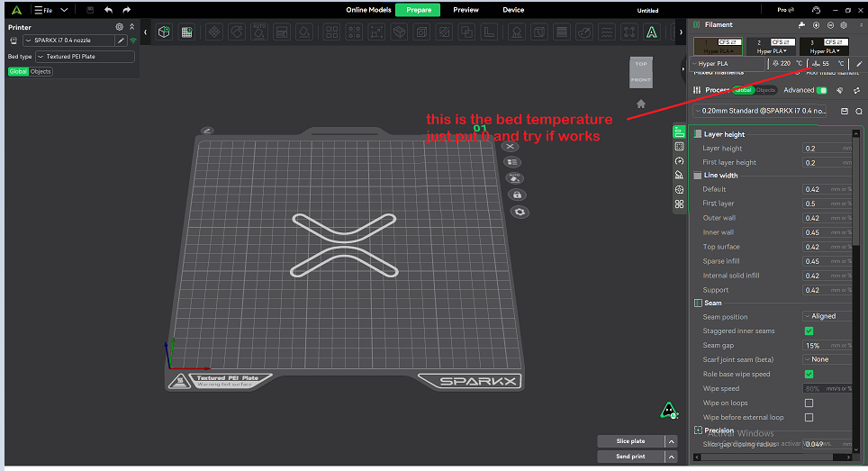The width and height of the screenshot is (868, 471).
Task: Uncheck Staggered inner seams checkbox
Action: (809, 331)
